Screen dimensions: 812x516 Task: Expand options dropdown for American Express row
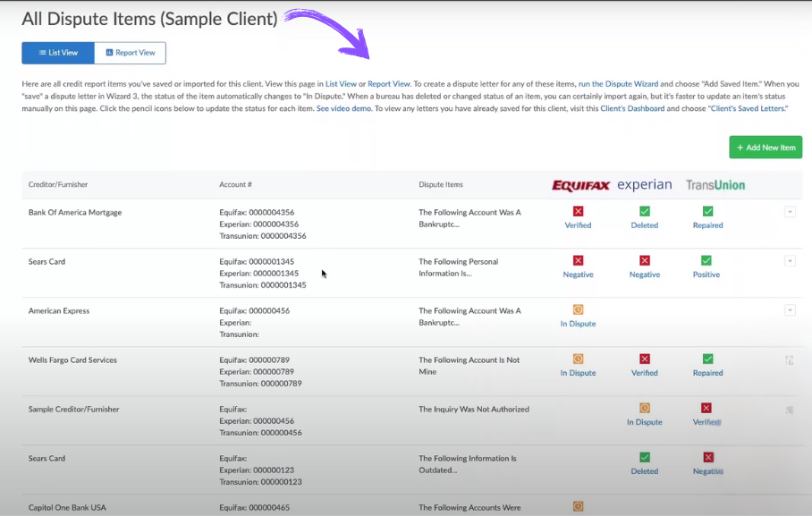click(790, 310)
